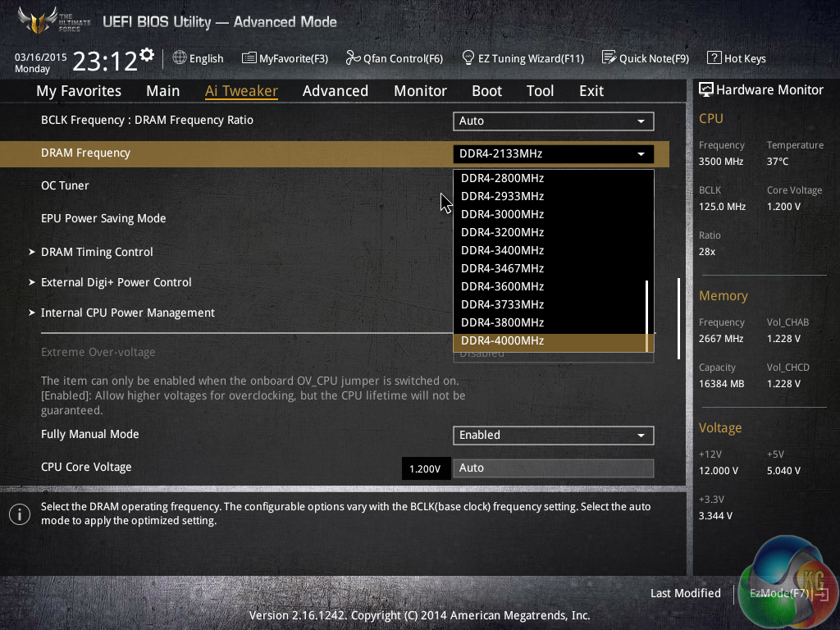This screenshot has height=630, width=840.
Task: Click the 1.200V CPU core voltage readout
Action: [426, 468]
